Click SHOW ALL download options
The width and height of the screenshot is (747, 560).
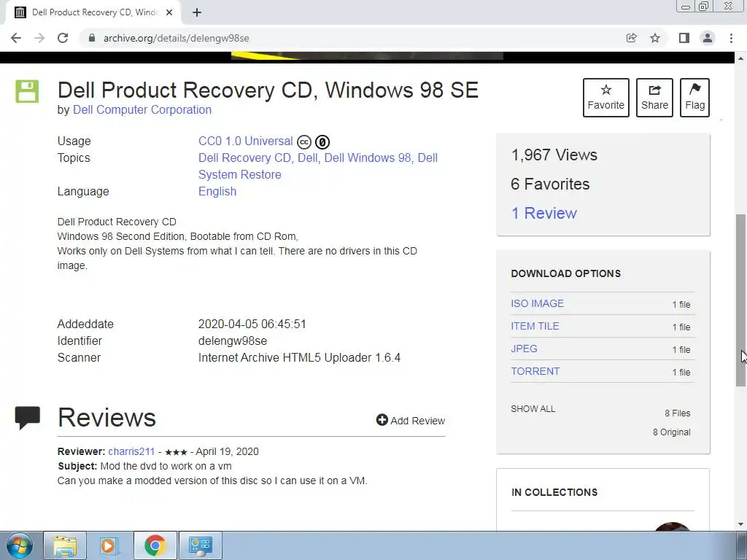coord(533,409)
